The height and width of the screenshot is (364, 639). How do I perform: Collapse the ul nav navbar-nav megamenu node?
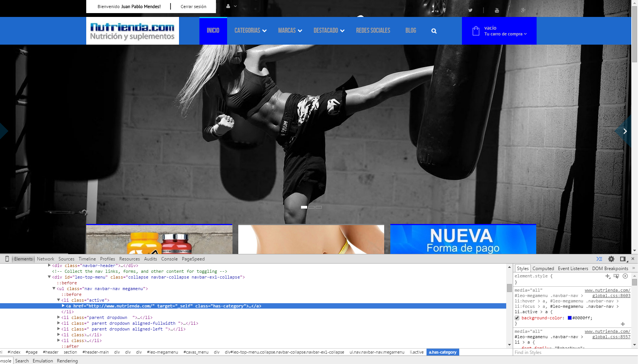click(54, 289)
